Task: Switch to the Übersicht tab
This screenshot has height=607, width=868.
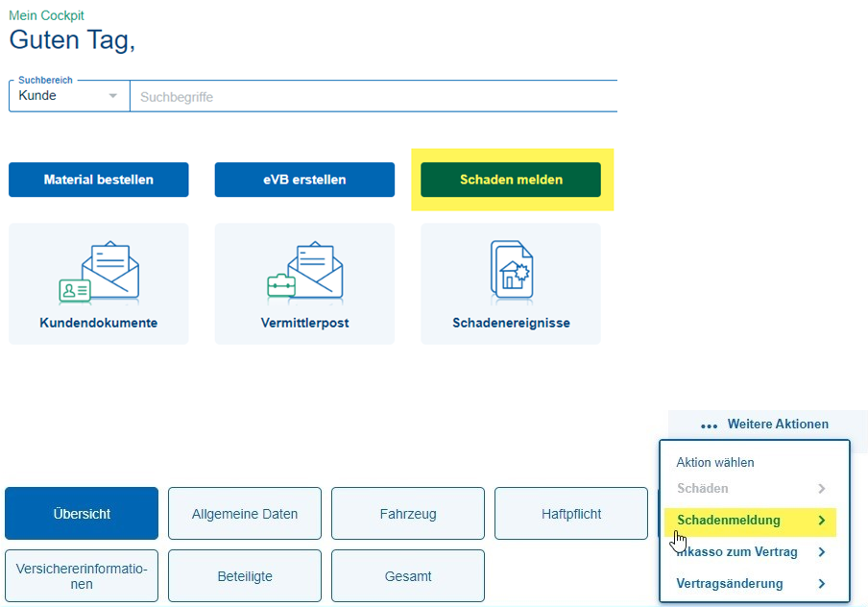Action: pyautogui.click(x=82, y=514)
